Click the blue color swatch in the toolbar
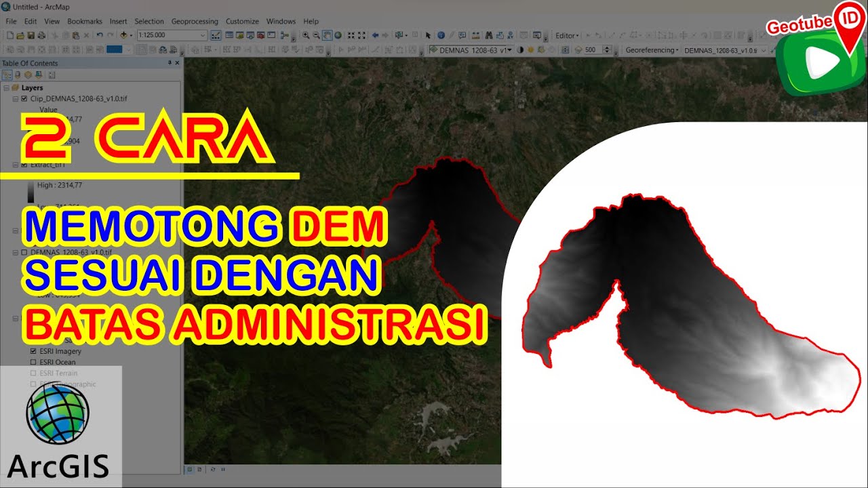The width and height of the screenshot is (868, 488). [x=114, y=49]
